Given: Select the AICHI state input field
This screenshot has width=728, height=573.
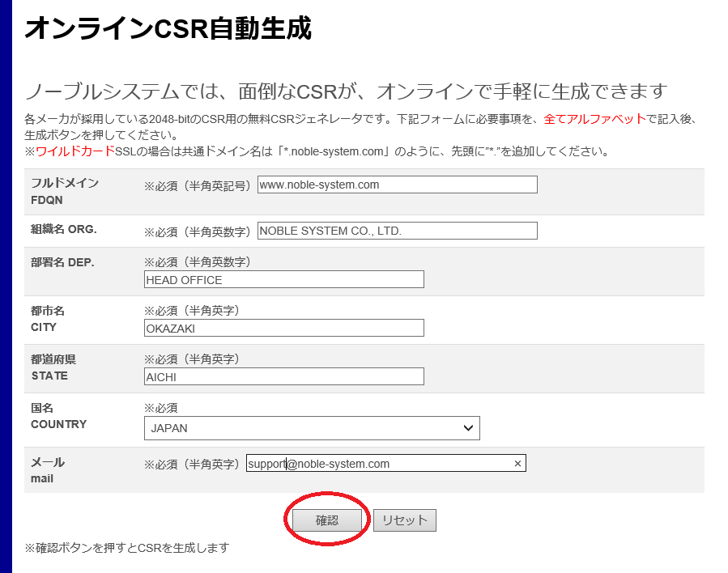Looking at the screenshot, I should point(283,376).
